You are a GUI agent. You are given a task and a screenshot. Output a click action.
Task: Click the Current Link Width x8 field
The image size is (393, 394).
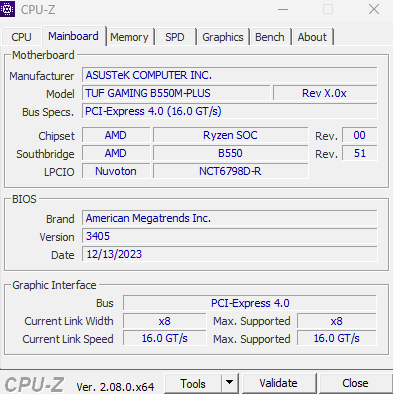click(164, 321)
